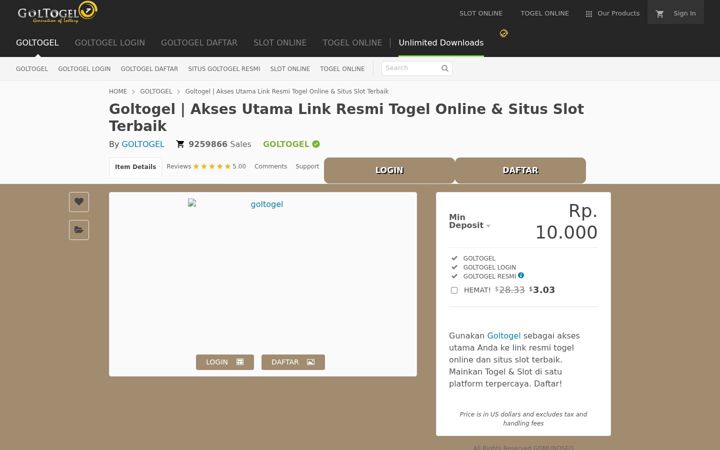The width and height of the screenshot is (720, 450).
Task: Open TOGEL ONLINE in main navigation
Action: point(352,43)
